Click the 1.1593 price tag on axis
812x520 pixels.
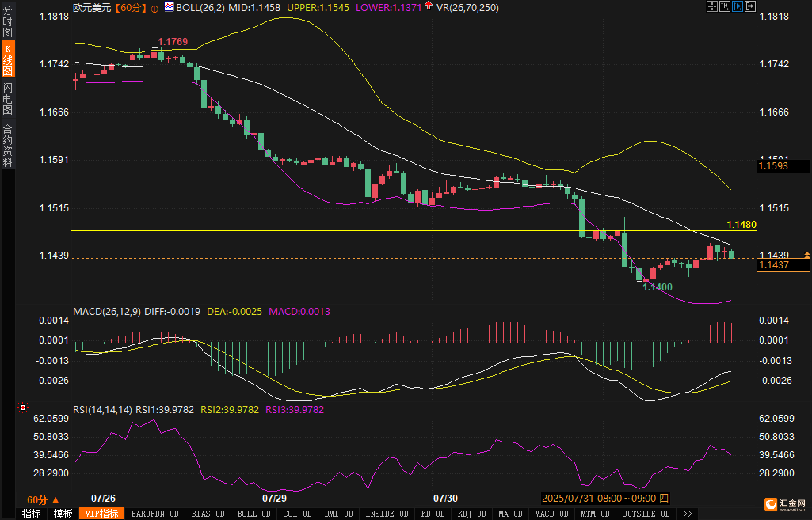(783, 166)
